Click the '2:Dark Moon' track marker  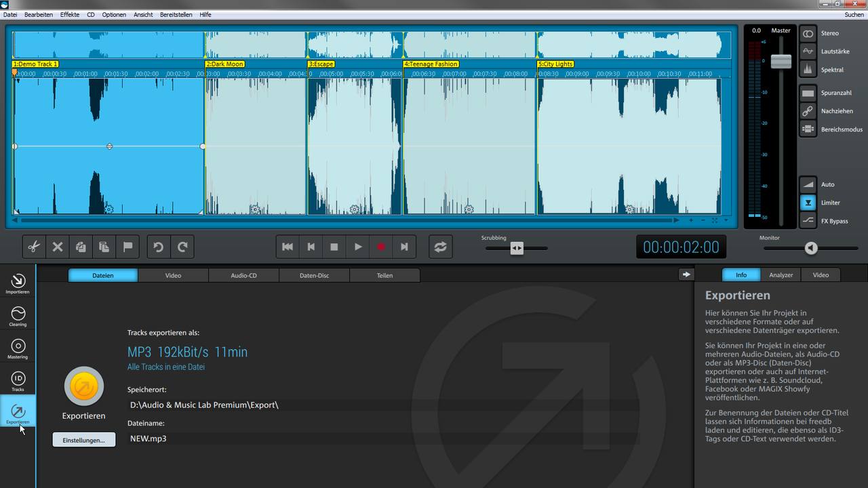point(225,64)
